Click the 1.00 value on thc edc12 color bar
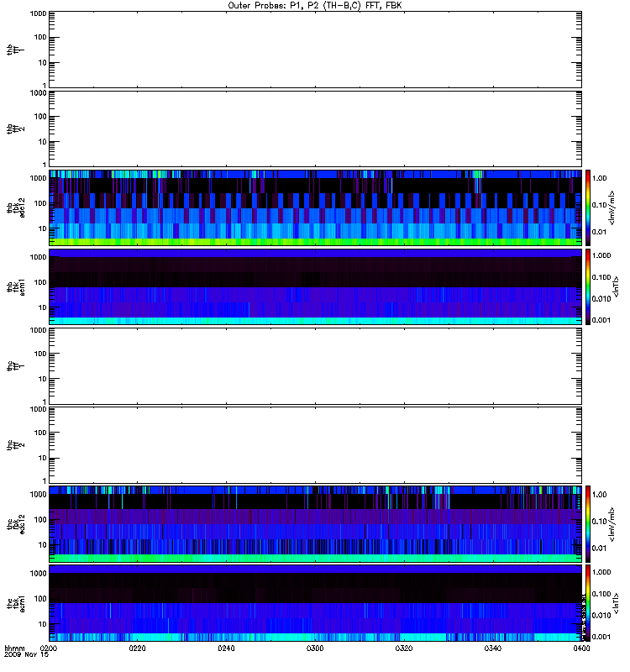Screen dimensions: 630x672 pyautogui.click(x=599, y=495)
